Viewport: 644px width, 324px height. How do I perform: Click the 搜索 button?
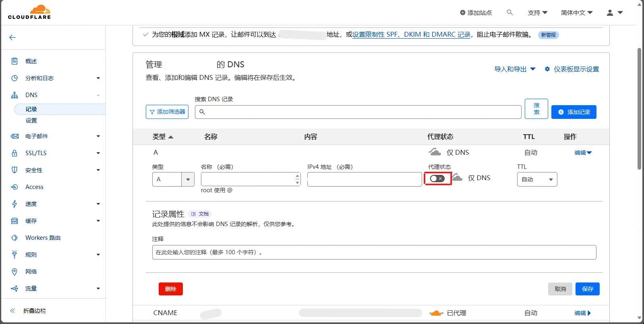pyautogui.click(x=536, y=109)
